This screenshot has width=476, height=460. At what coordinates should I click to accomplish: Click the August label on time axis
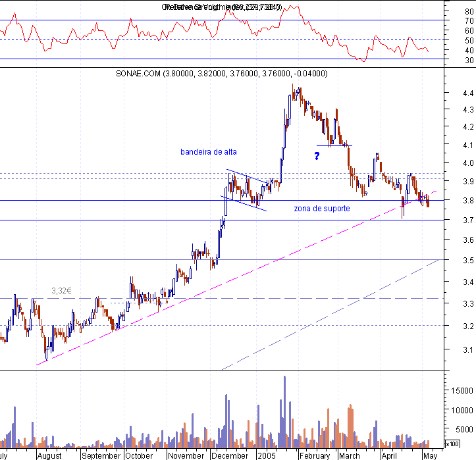coord(49,456)
